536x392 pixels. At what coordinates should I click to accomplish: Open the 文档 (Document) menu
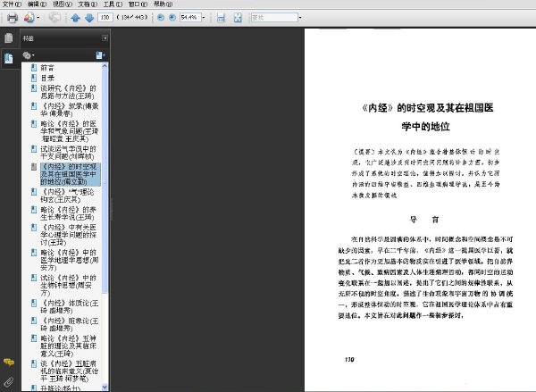tap(88, 4)
